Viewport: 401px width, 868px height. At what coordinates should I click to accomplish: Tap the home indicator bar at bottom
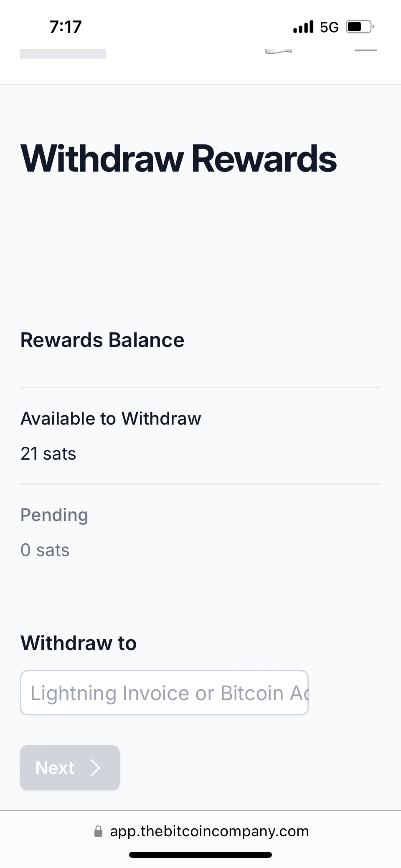[200, 855]
